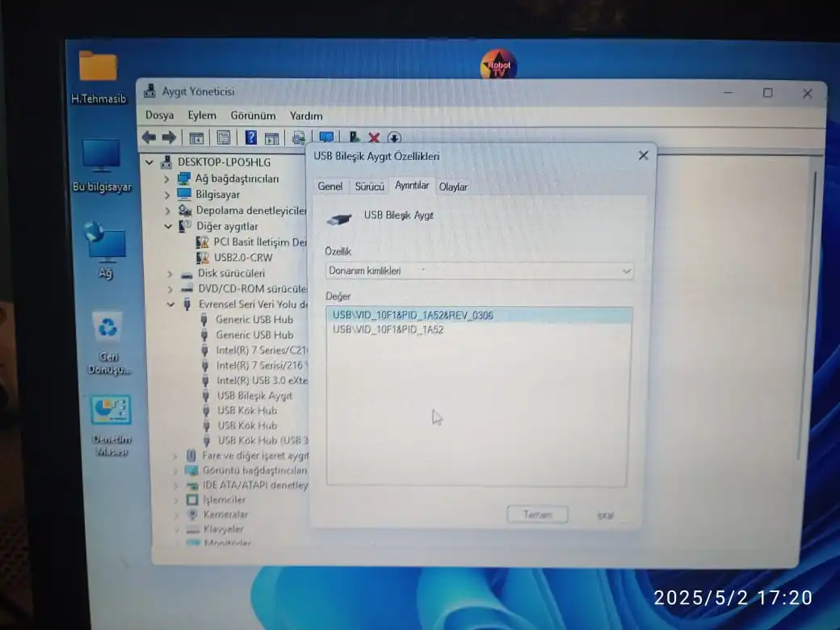
Task: Toggle the console tree pane toolbar icon
Action: pos(196,138)
